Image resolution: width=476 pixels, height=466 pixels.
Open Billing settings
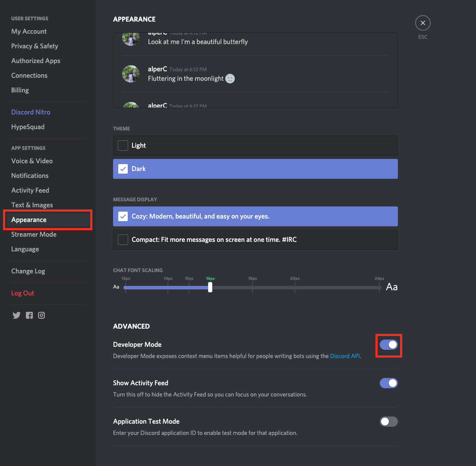pyautogui.click(x=20, y=90)
